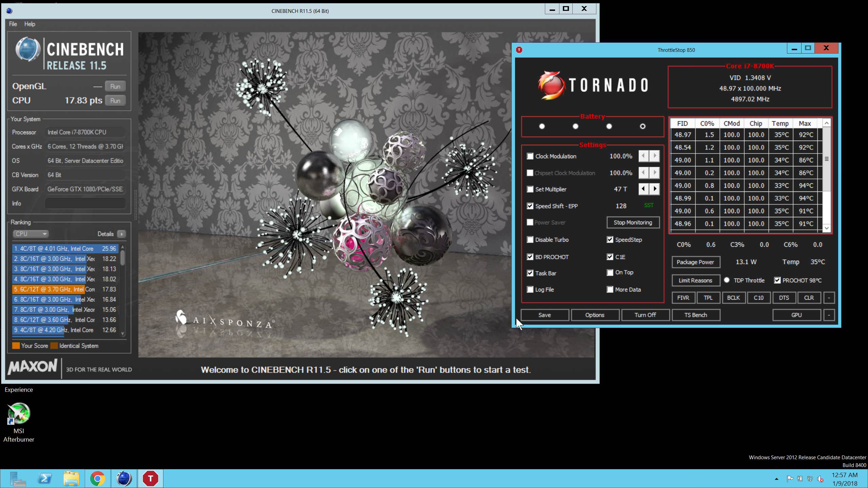Open the Help menu in Cinebench
Screen dimensions: 868x488
(x=29, y=24)
